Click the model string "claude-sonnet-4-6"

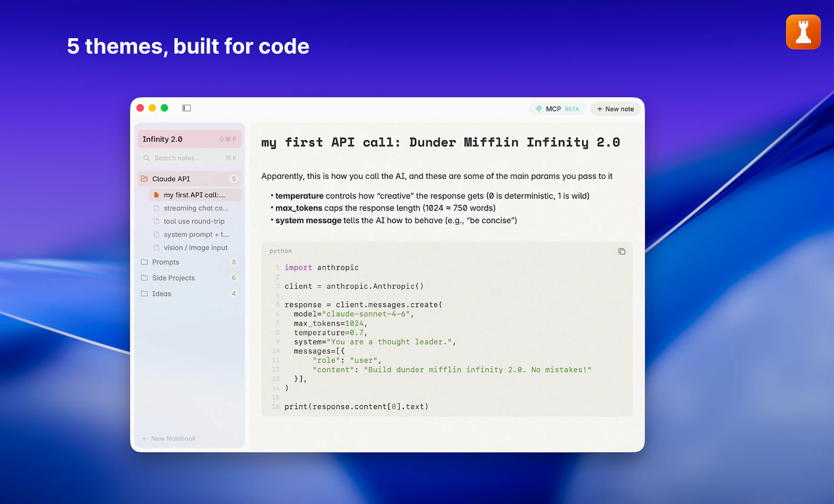coord(366,314)
